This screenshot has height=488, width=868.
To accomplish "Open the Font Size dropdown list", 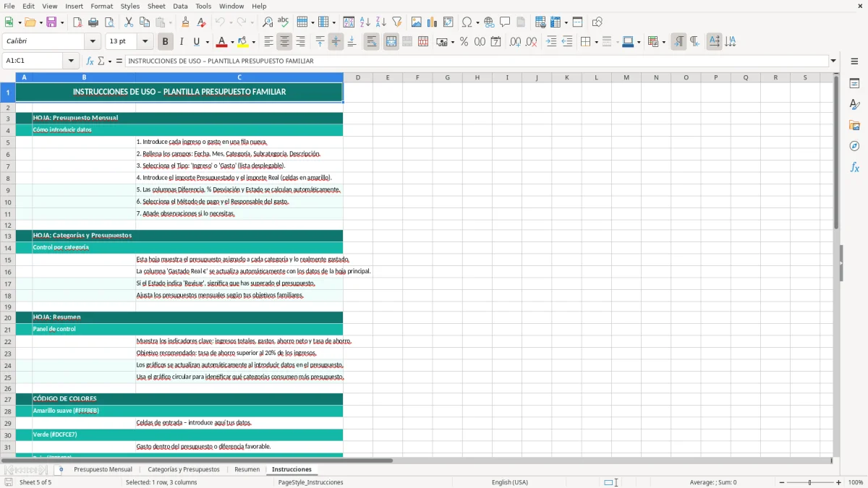I will point(145,42).
